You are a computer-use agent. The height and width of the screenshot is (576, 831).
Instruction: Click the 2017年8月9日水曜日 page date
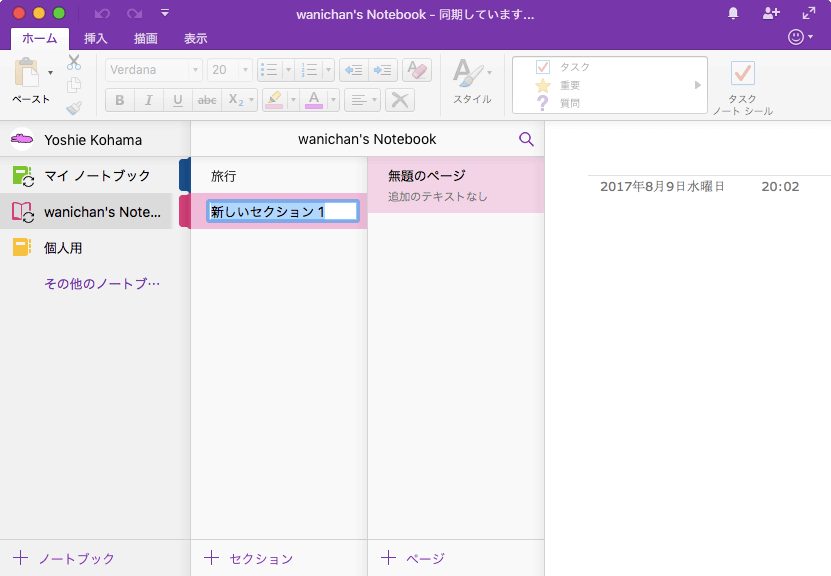tap(662, 187)
